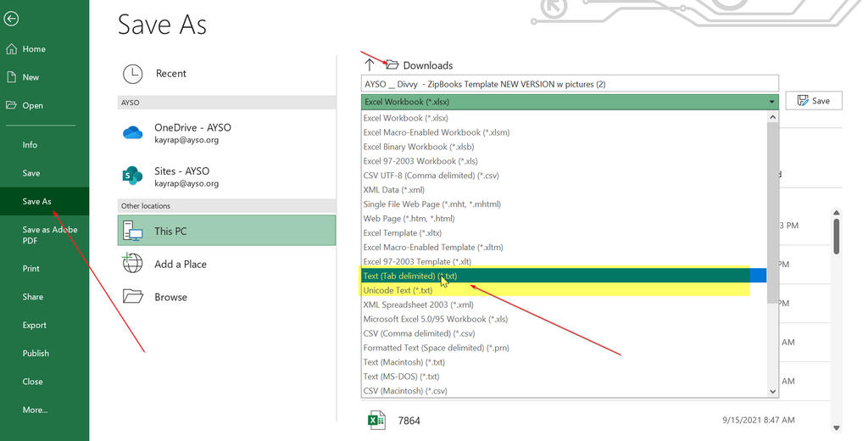Click the file name text field
The image size is (868, 441).
tap(568, 84)
